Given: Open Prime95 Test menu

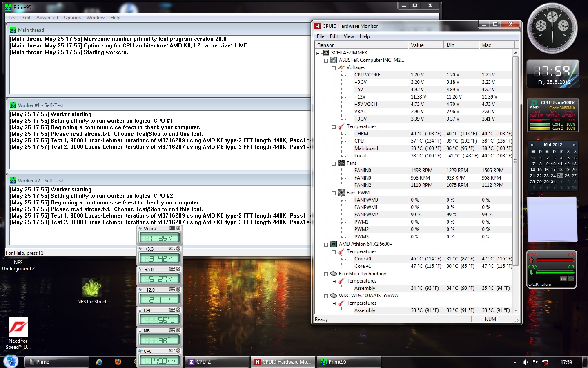Looking at the screenshot, I should (12, 18).
